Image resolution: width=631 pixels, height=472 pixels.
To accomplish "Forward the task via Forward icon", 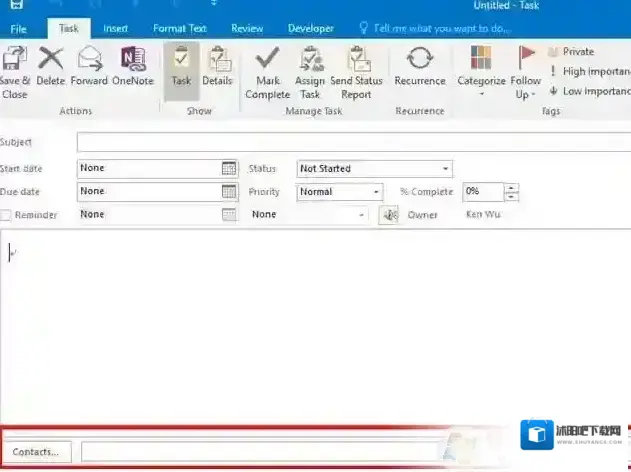I will coord(89,62).
